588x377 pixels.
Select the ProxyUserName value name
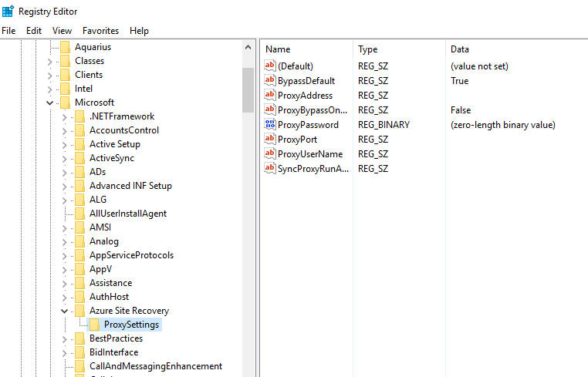310,154
